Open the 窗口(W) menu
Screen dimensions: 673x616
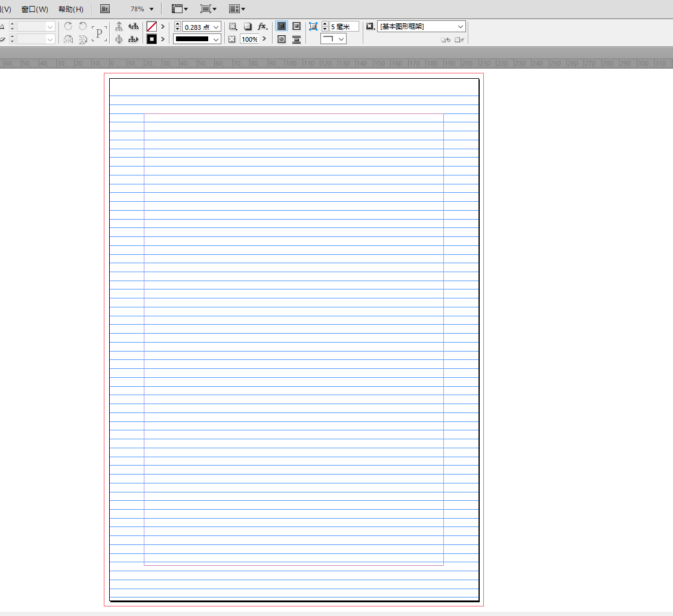[35, 9]
